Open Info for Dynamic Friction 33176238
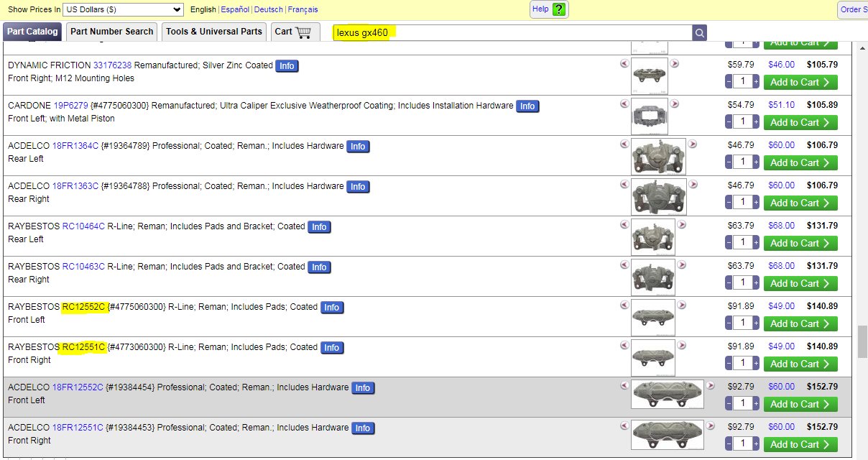 coord(287,65)
